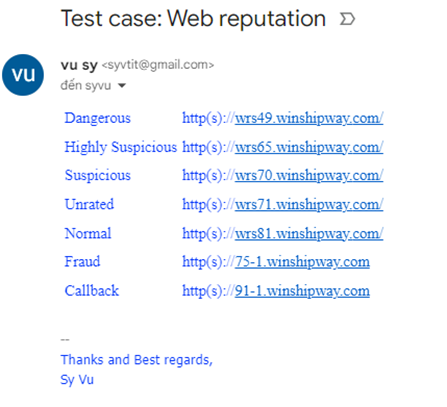Click the importance marker icon beside subject
The width and height of the screenshot is (447, 407).
pyautogui.click(x=347, y=19)
